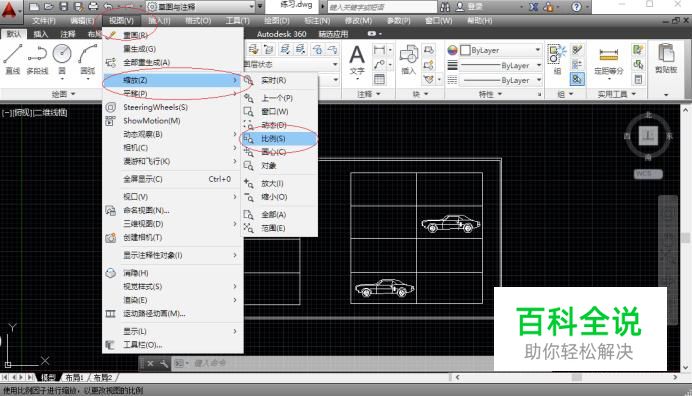
Task: Open the 文件(F) menu
Action: click(44, 21)
